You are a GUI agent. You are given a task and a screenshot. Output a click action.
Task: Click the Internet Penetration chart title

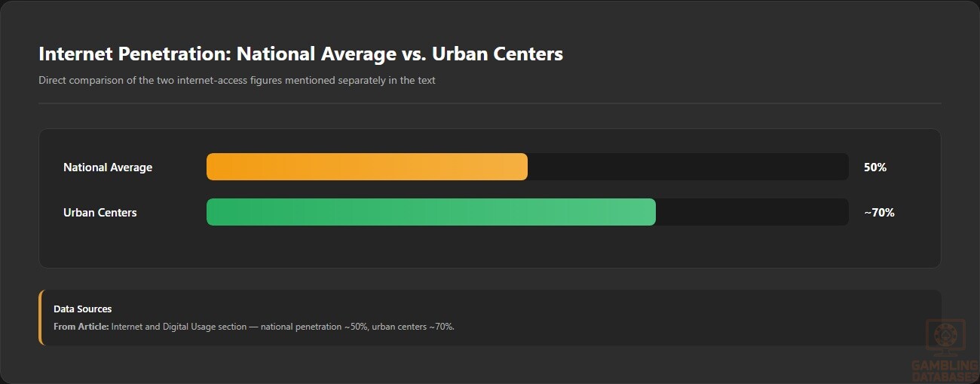point(301,54)
